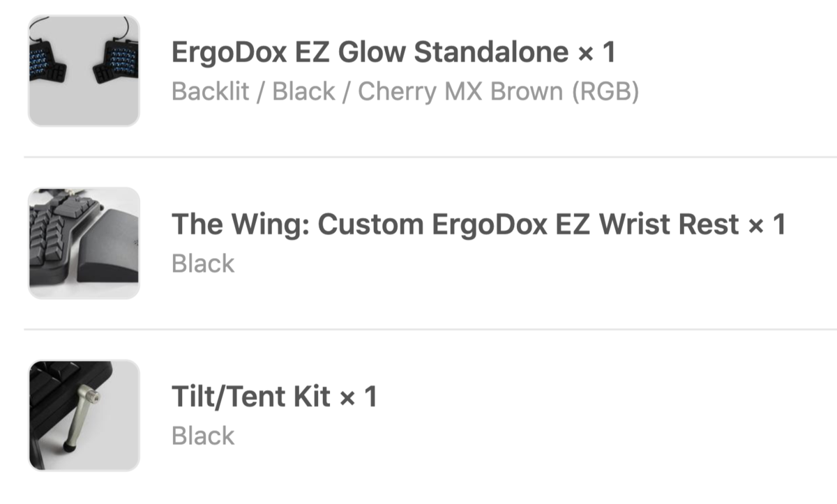
Task: Click the × 1 quantity beside Wrist Rest
Action: coord(767,224)
